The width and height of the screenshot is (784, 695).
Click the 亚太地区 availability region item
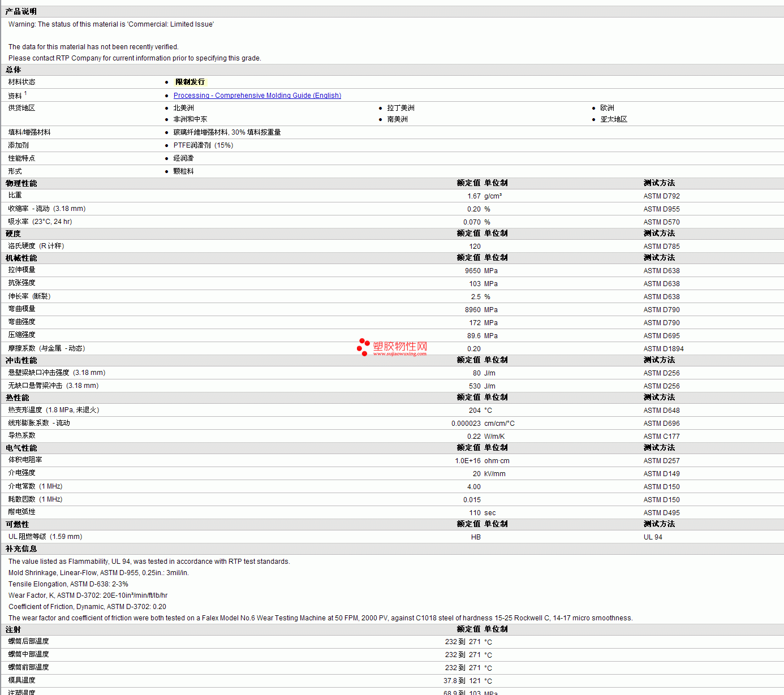pyautogui.click(x=614, y=119)
